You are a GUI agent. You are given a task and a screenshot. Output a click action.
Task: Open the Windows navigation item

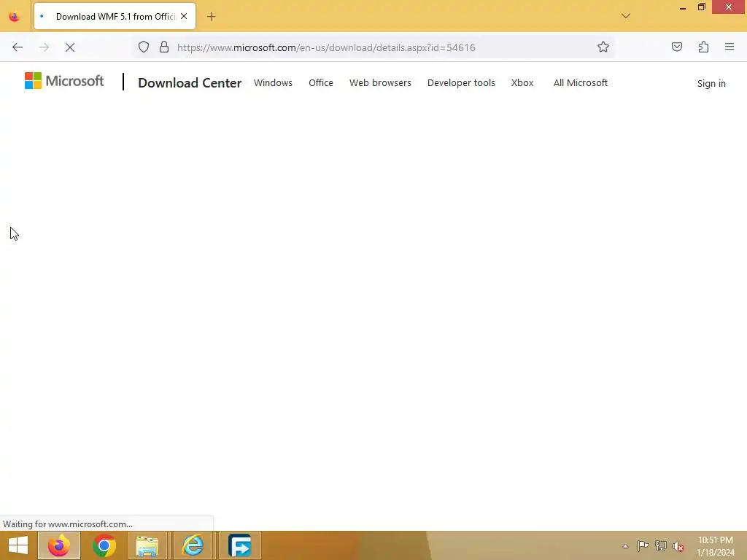click(x=273, y=83)
